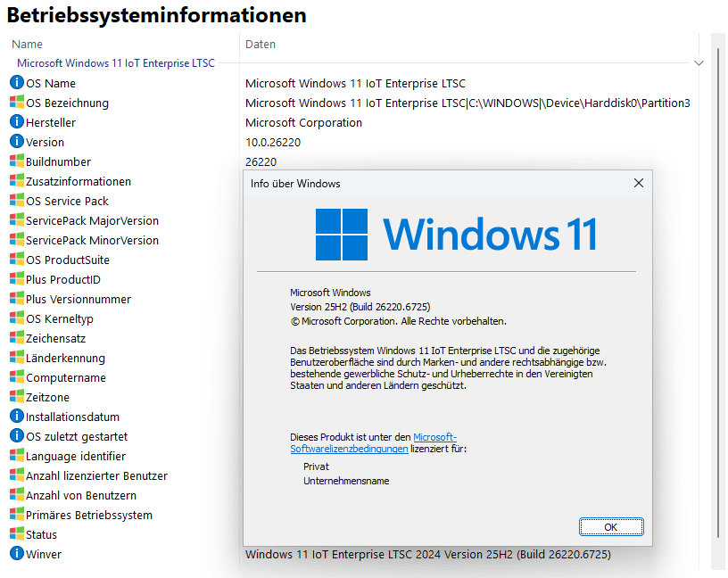This screenshot has width=728, height=578.
Task: Click the value Microsoft Corporation
Action: pyautogui.click(x=303, y=122)
